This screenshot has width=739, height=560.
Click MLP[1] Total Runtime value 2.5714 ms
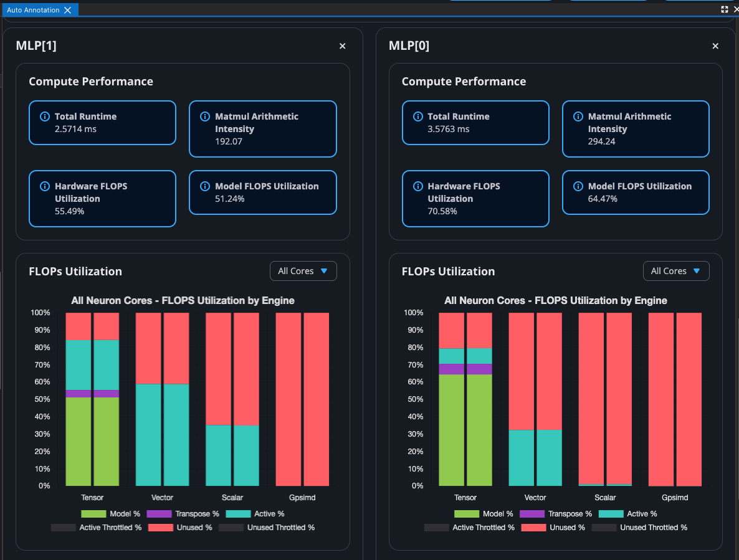[x=75, y=129]
